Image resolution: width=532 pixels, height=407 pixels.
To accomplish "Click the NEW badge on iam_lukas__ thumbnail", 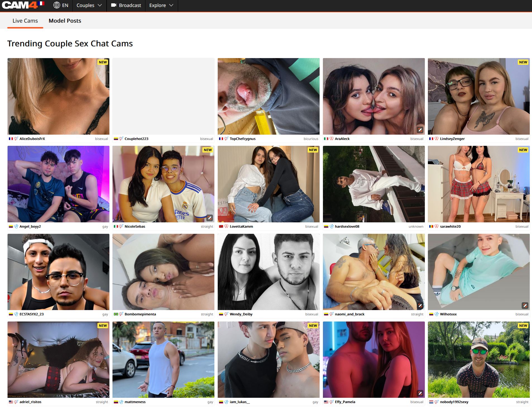I will (x=313, y=326).
